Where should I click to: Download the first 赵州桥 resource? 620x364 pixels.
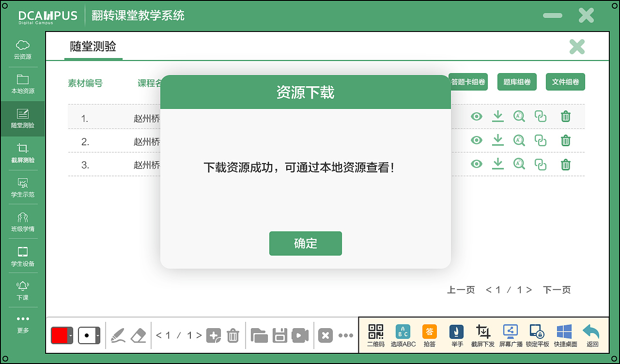coord(498,116)
